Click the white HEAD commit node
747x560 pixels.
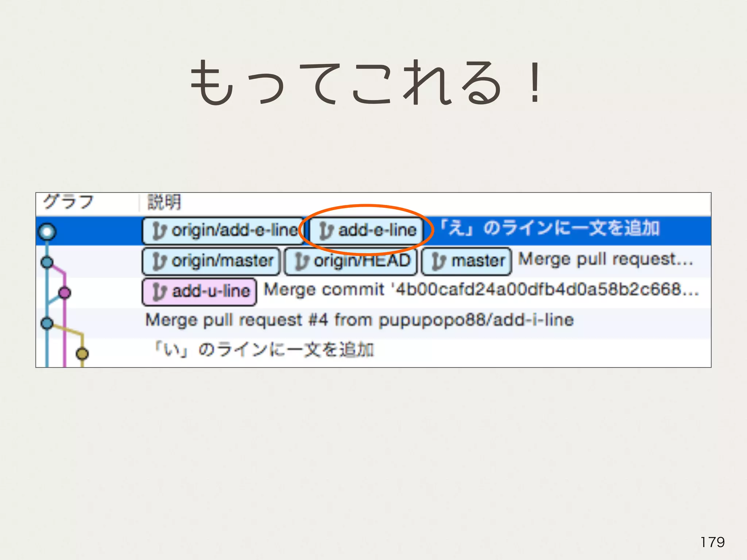[47, 232]
